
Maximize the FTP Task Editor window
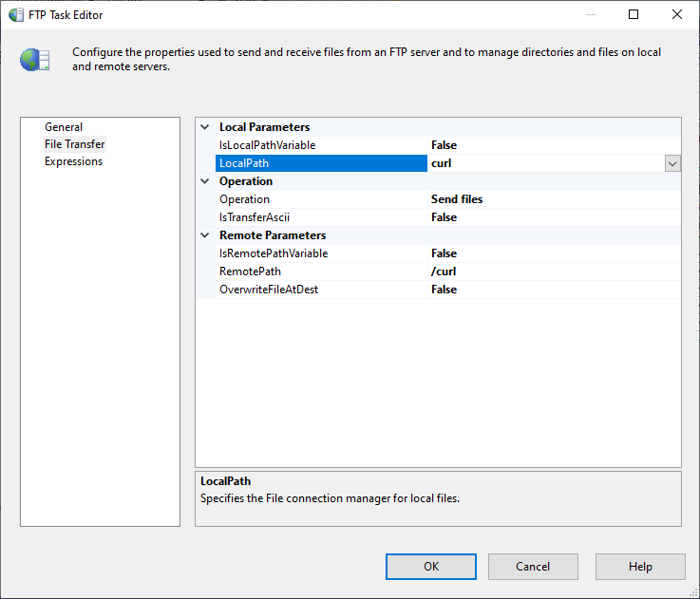coord(634,15)
